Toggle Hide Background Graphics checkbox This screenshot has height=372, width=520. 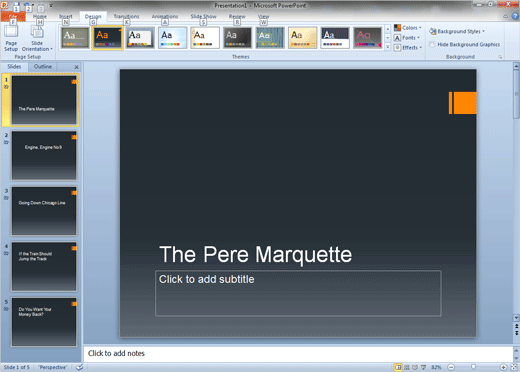click(432, 44)
